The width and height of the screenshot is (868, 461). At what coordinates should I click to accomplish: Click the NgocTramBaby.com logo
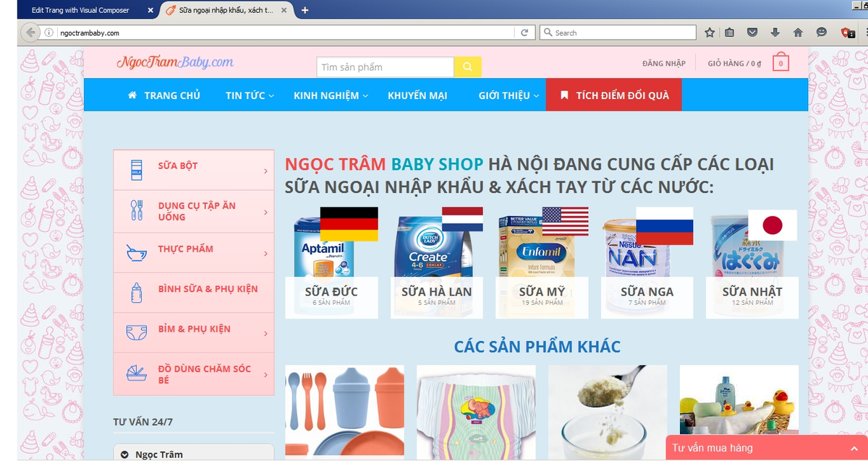[x=175, y=63]
